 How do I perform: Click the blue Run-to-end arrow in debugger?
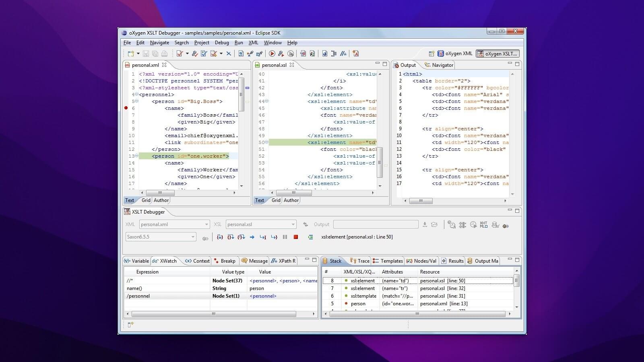[252, 237]
